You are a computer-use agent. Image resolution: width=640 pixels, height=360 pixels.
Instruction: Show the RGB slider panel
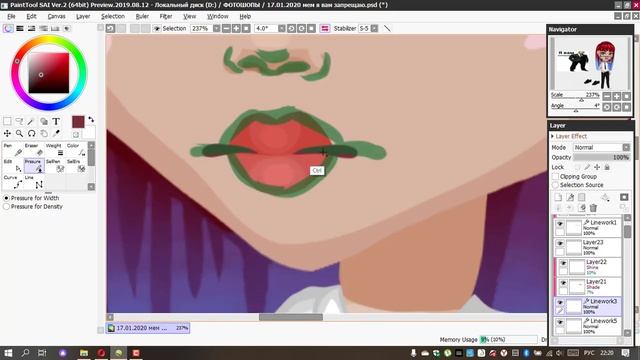pos(20,29)
